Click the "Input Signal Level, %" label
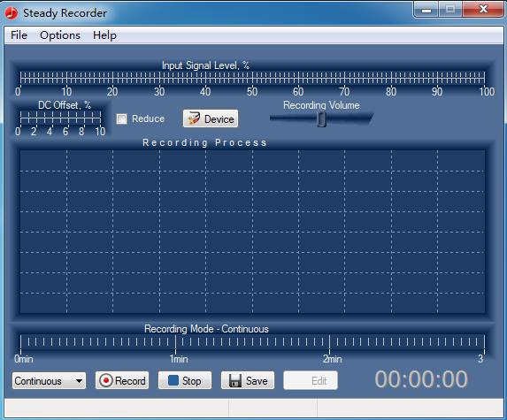This screenshot has width=507, height=420. [x=205, y=65]
